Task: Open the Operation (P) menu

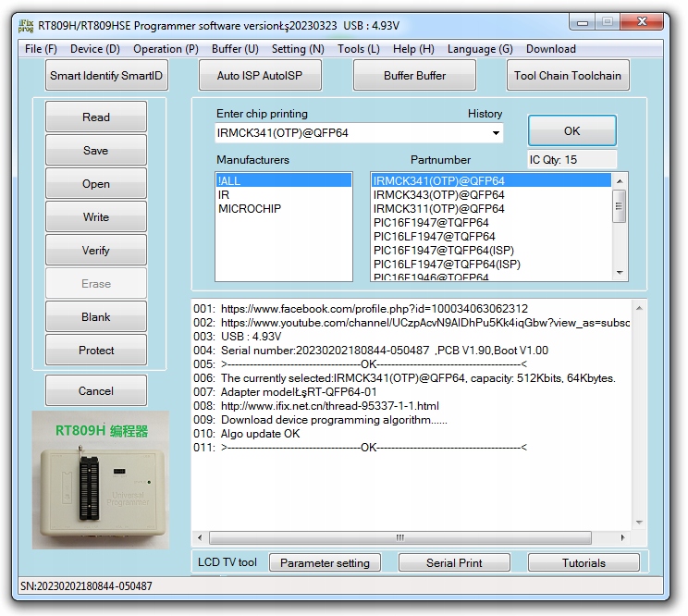Action: (166, 49)
